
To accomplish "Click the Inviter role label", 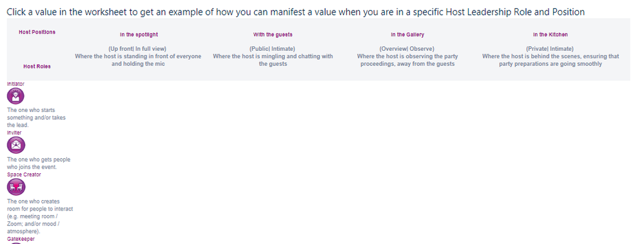I will [14, 133].
